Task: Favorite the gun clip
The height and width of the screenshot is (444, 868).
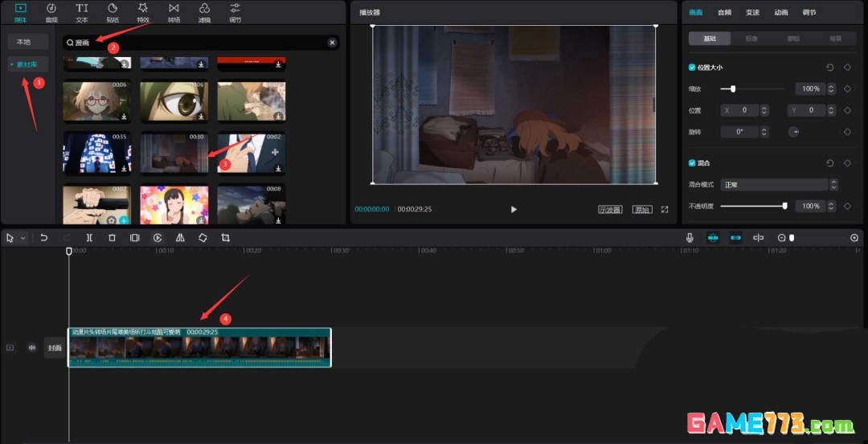Action: coord(111,220)
